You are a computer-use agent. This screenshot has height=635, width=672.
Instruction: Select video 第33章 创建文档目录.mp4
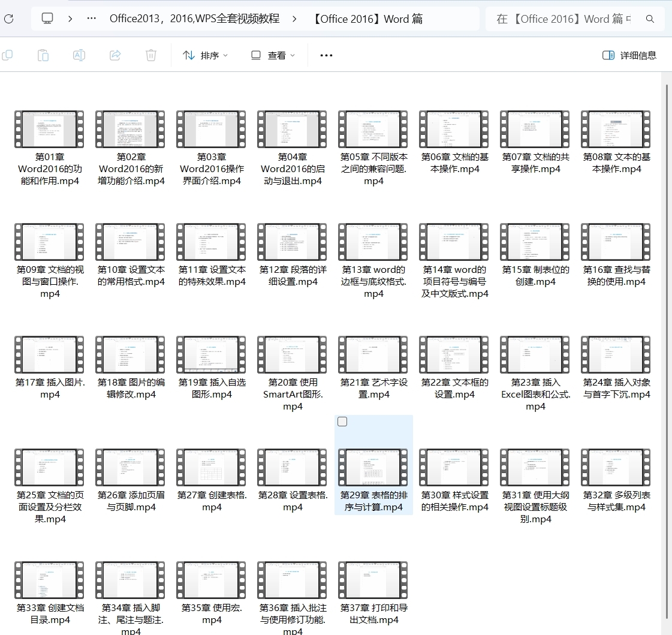pyautogui.click(x=50, y=593)
